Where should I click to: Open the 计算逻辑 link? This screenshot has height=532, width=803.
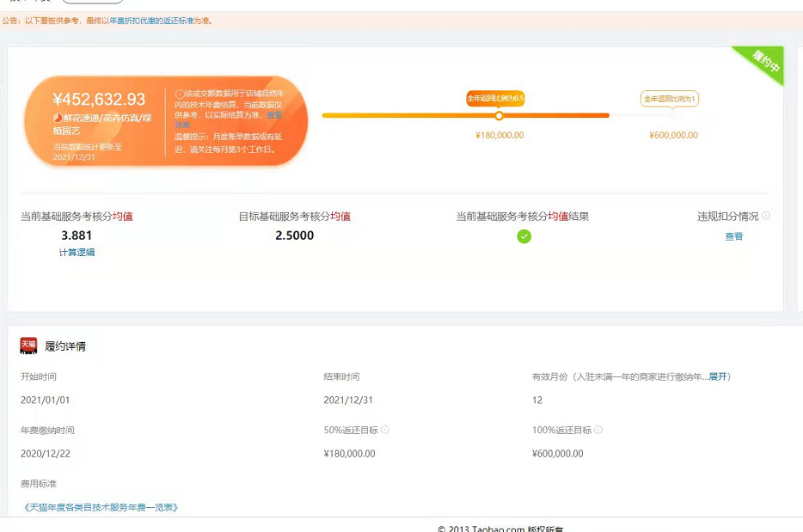pyautogui.click(x=77, y=252)
